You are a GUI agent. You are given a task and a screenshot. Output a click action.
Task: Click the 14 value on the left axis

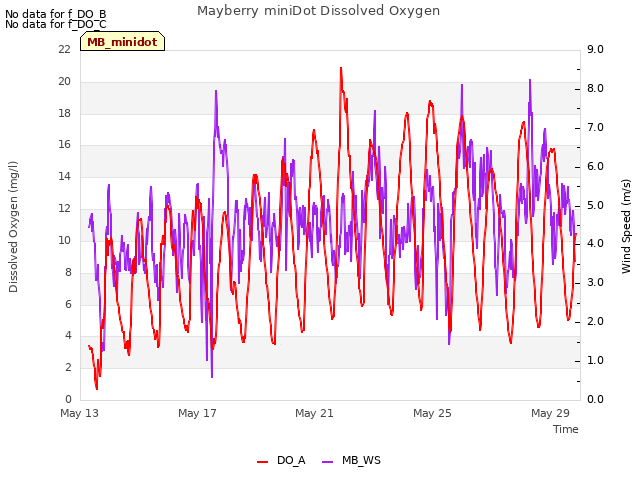64,176
